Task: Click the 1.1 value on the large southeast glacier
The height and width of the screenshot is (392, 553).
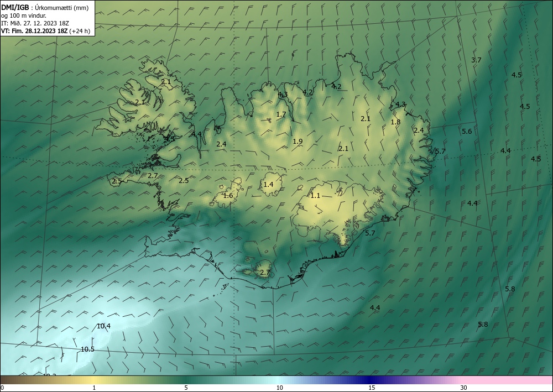Action: pos(315,196)
